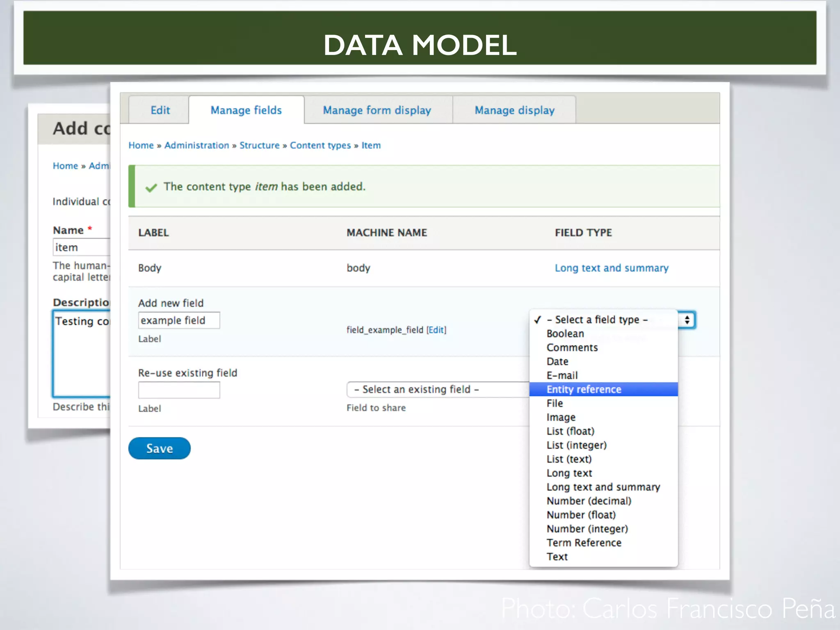Viewport: 840px width, 630px height.
Task: Go to the Manage display tab
Action: (514, 110)
